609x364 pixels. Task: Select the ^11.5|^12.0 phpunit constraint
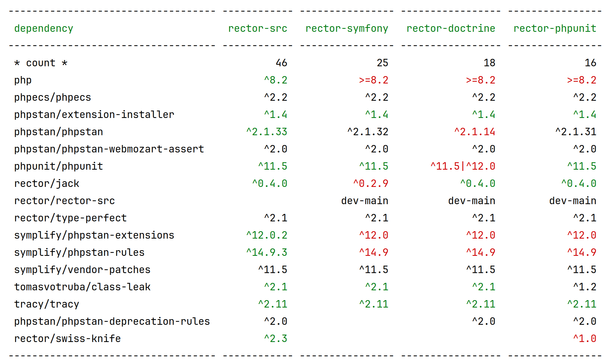(462, 166)
